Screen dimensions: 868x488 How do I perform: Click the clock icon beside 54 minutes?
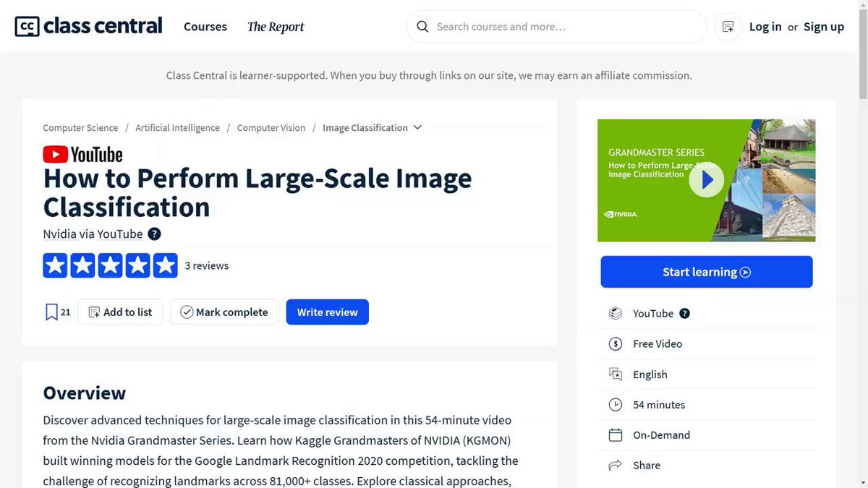point(616,405)
